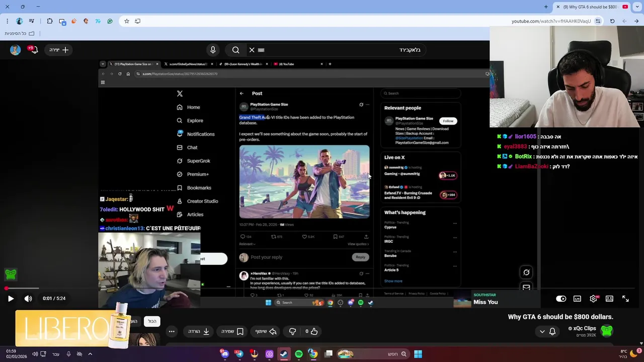Enter fullscreen with the player arrows icon

tap(625, 298)
